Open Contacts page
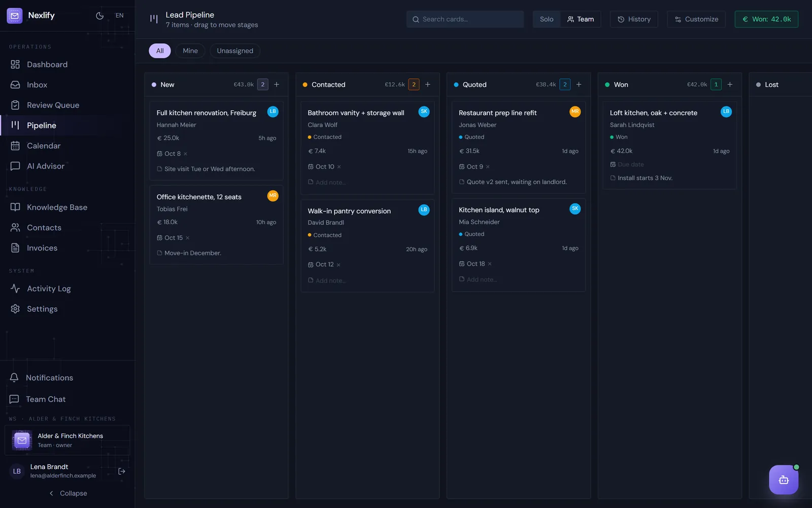The image size is (812, 508). [67, 228]
